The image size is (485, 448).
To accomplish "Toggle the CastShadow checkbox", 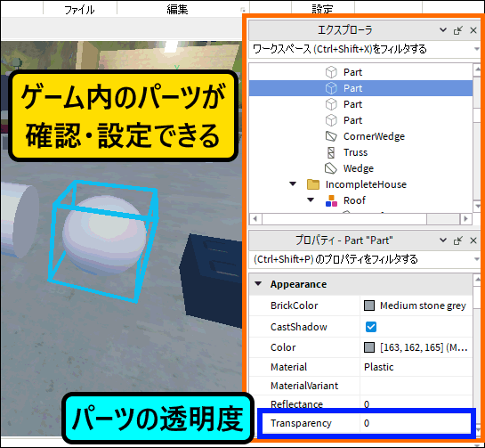I will (371, 327).
